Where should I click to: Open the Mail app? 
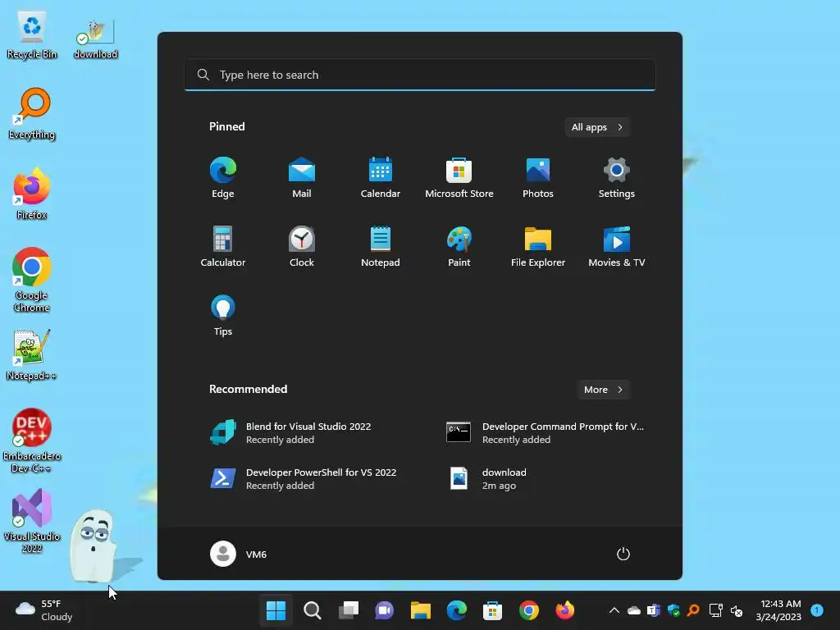(302, 177)
